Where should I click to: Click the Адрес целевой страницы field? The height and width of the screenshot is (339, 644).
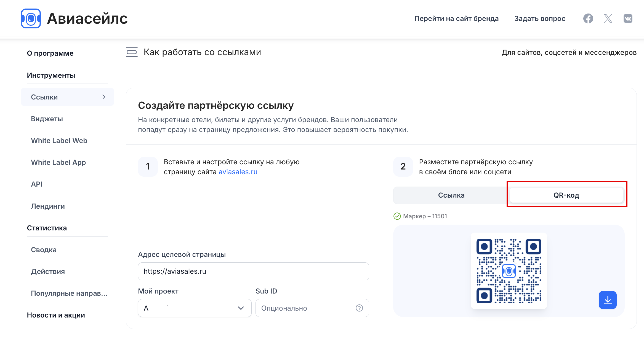tap(253, 271)
